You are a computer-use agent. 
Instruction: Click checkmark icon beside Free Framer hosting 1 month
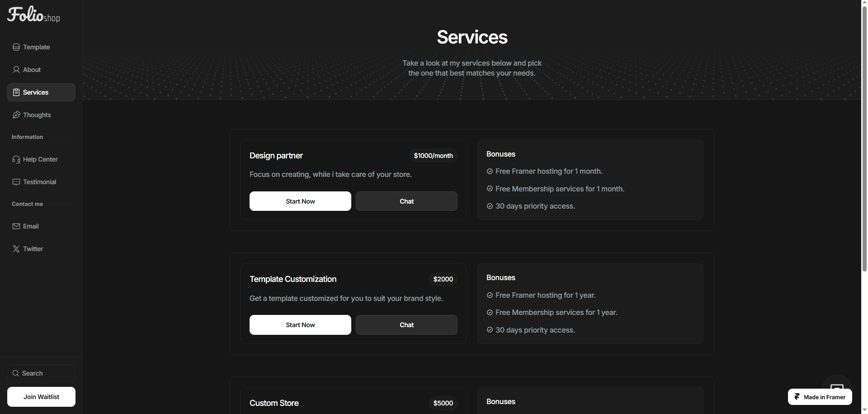click(x=490, y=171)
